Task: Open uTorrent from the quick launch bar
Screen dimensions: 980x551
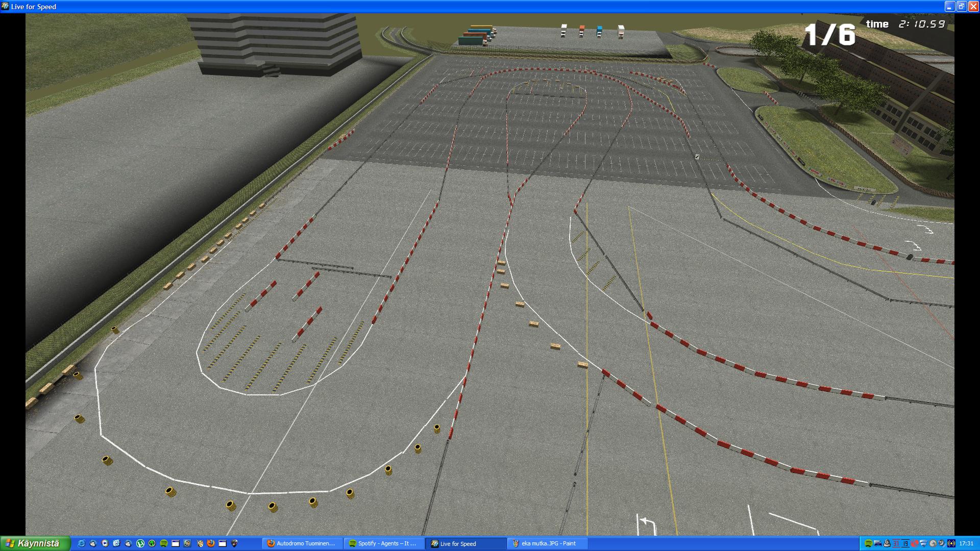Action: click(140, 544)
